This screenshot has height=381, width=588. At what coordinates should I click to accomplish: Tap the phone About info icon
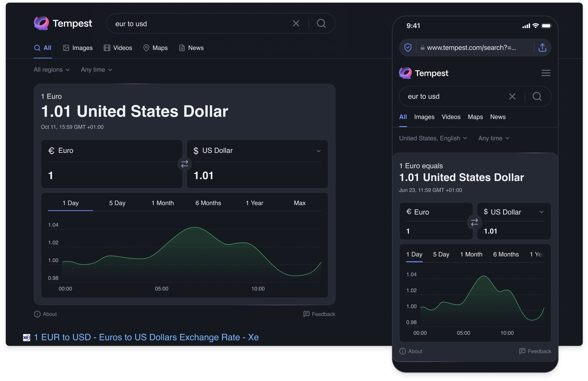pyautogui.click(x=402, y=351)
